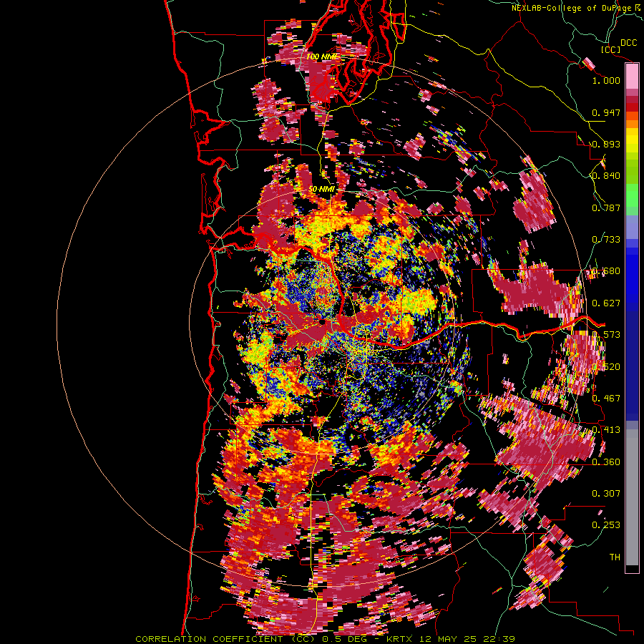
Task: Pick the light pink swatch atop color bar
Action: click(632, 77)
